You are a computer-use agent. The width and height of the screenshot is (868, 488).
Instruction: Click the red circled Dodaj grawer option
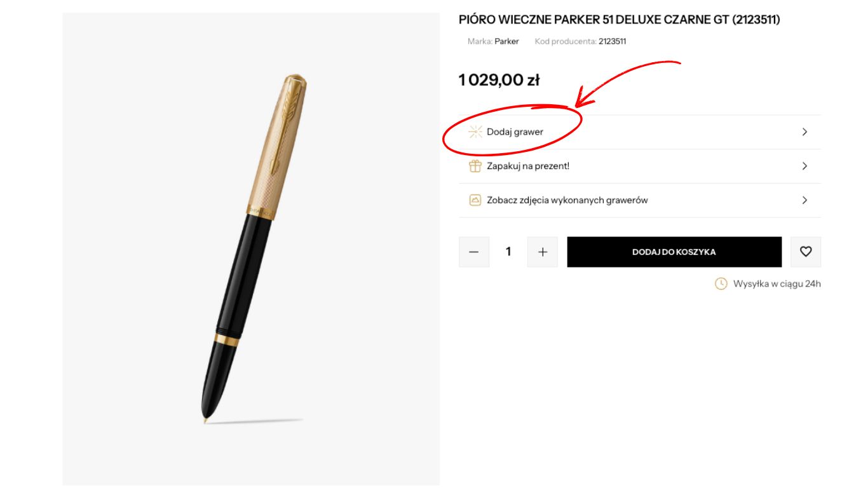tap(514, 132)
